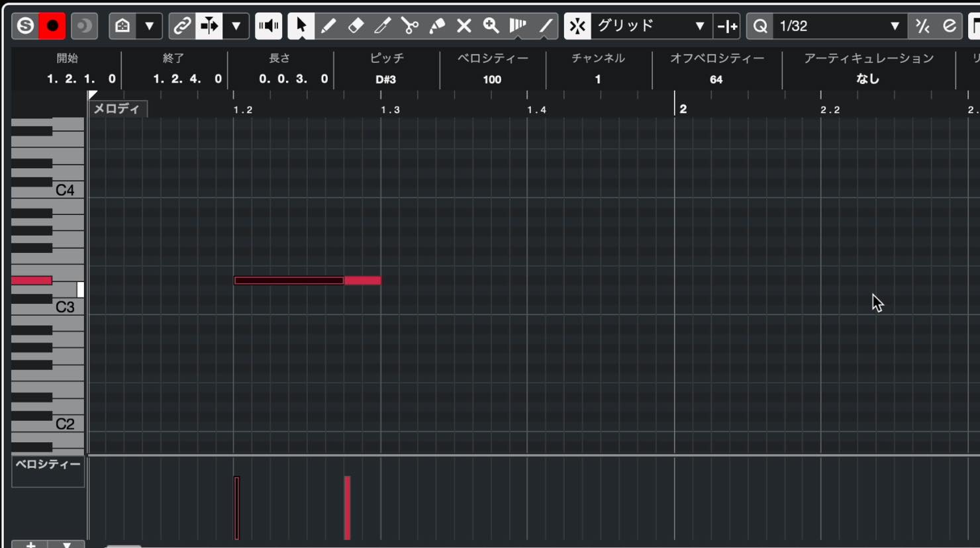Click the ピッチ value D#3 field
Viewport: 980px width, 548px height.
386,79
